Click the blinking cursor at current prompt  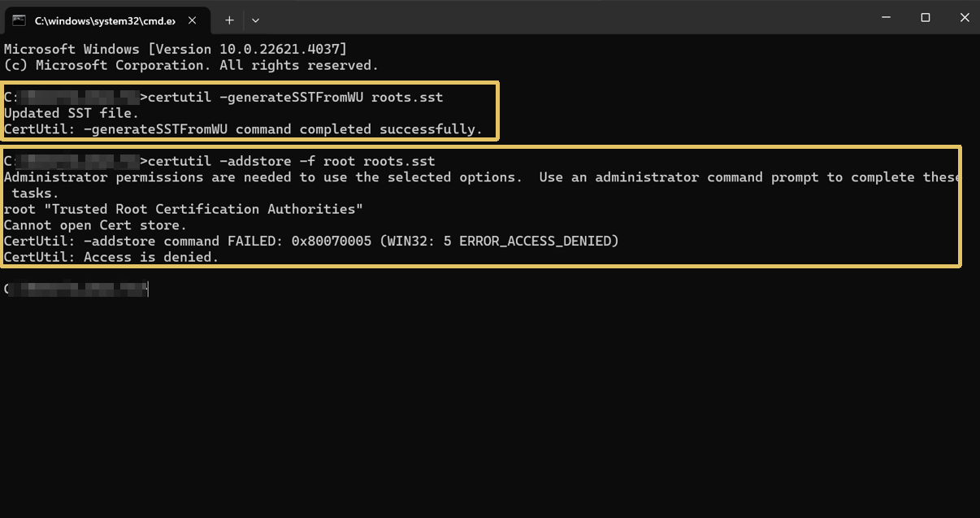[149, 289]
